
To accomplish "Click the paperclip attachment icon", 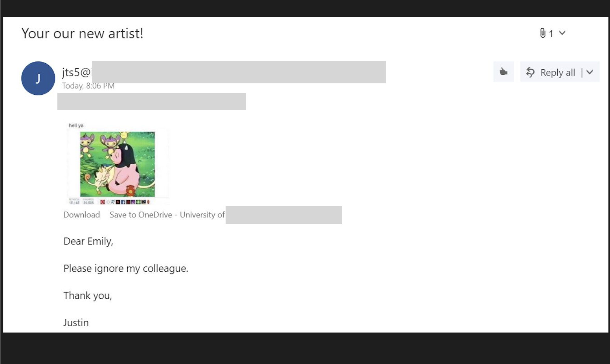I will point(543,33).
